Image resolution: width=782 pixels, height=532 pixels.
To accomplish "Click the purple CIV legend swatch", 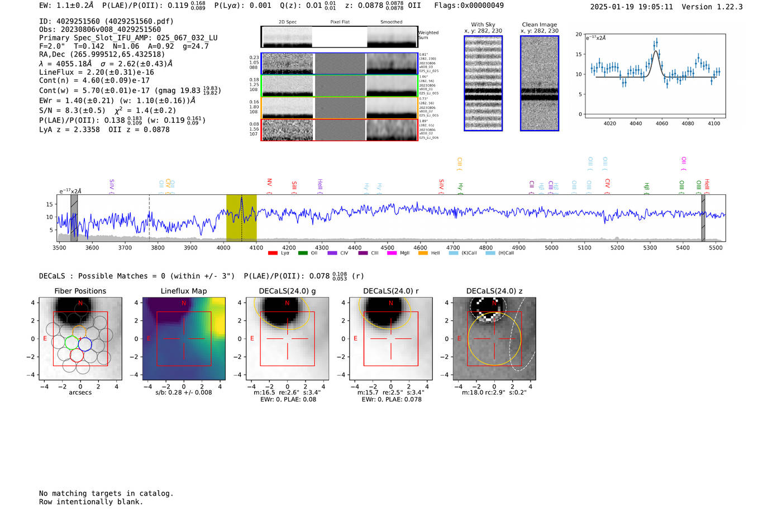I will coord(332,253).
